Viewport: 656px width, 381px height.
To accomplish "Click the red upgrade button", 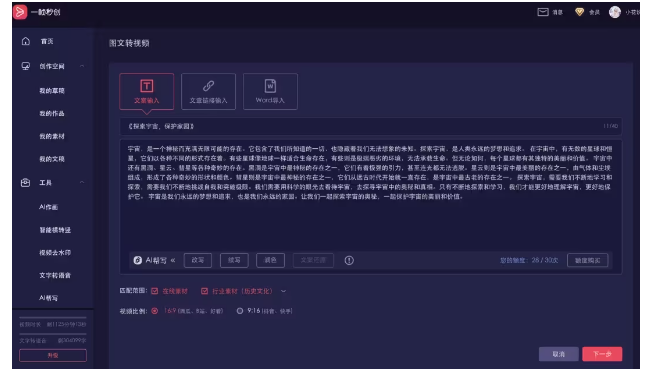I will tap(53, 355).
